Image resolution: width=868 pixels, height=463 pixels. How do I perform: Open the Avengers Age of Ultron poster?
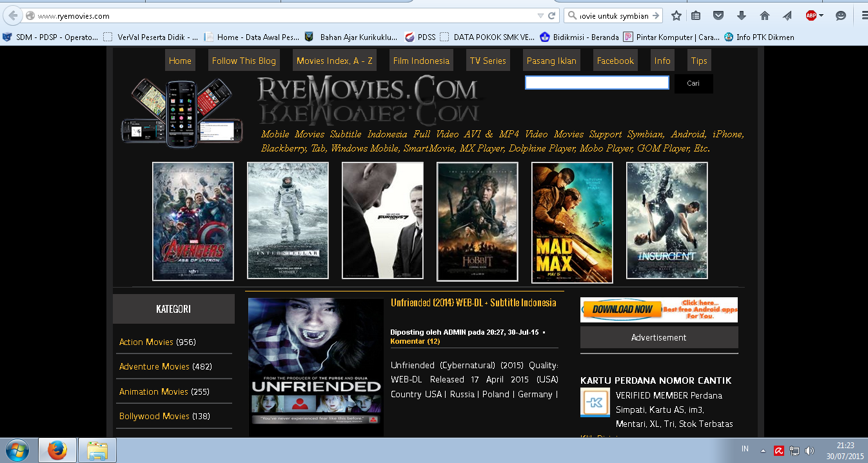193,221
